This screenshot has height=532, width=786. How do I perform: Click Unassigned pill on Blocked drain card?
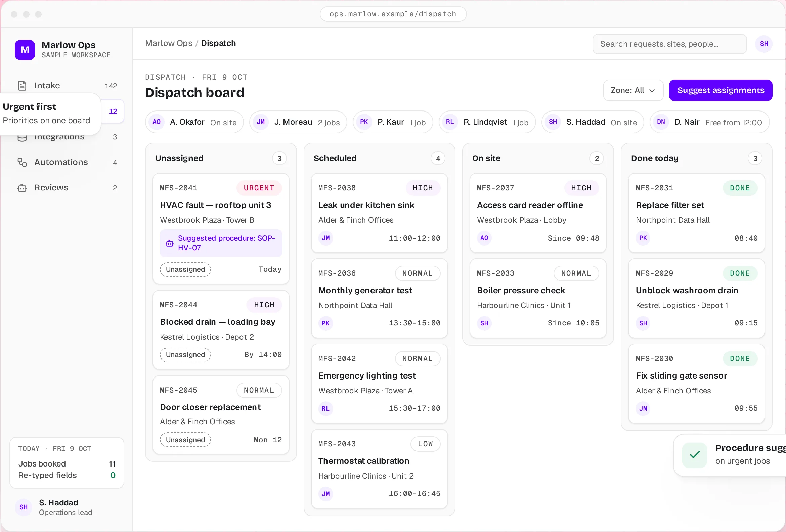coord(185,355)
